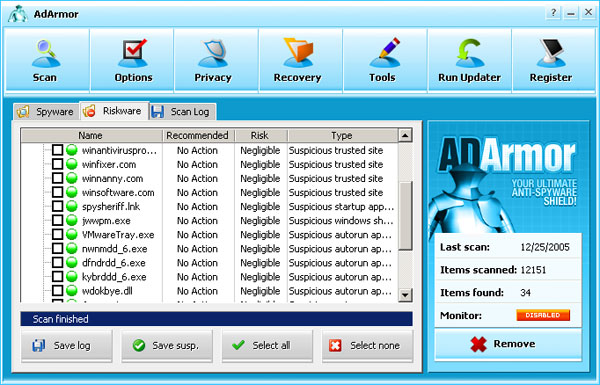Screen dimensions: 600x385
Task: Click the Last scan date 12/25/2005
Action: tap(545, 247)
